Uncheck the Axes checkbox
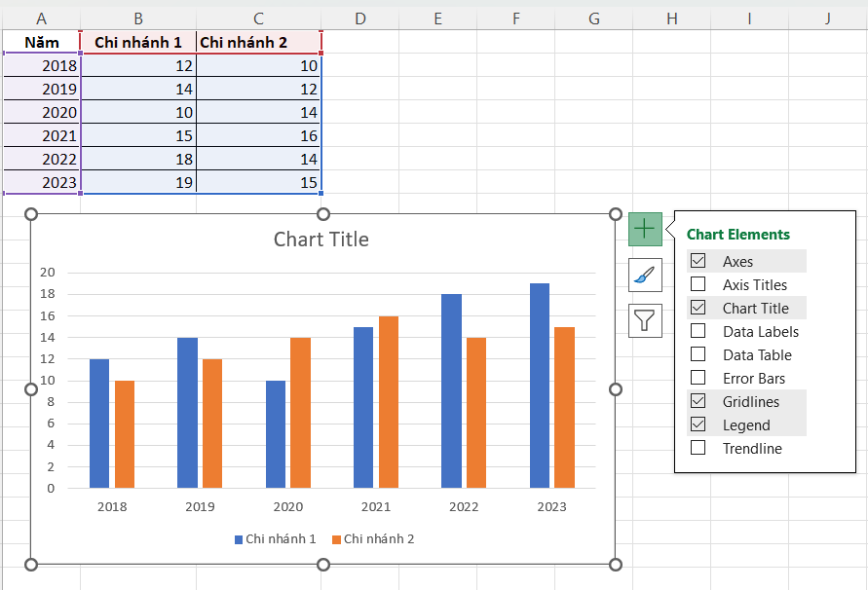Viewport: 868px width, 590px height. click(698, 260)
